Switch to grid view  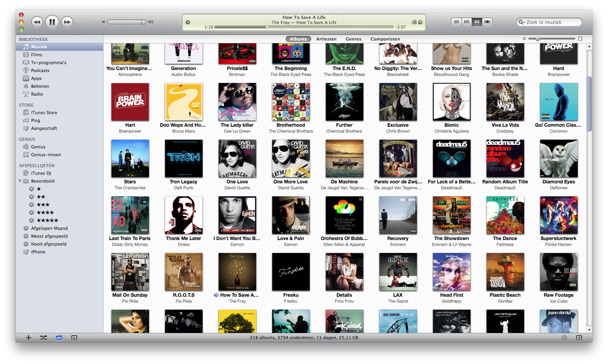[x=477, y=22]
